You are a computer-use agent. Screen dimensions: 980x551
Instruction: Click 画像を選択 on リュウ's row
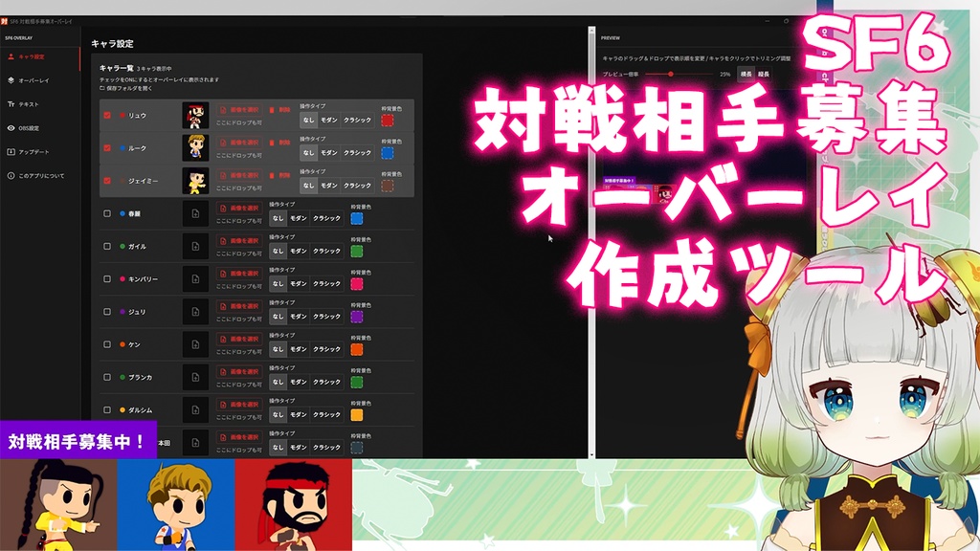(x=240, y=109)
